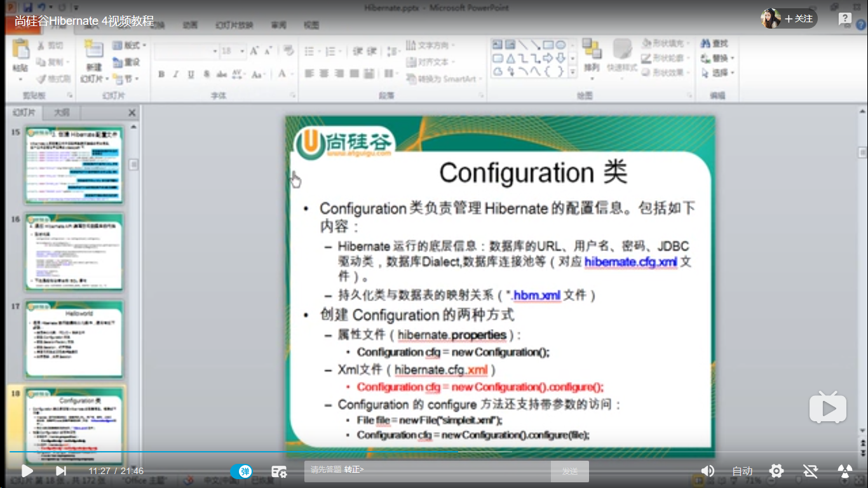Toggle Align Text Left
The width and height of the screenshot is (868, 488).
click(x=309, y=74)
